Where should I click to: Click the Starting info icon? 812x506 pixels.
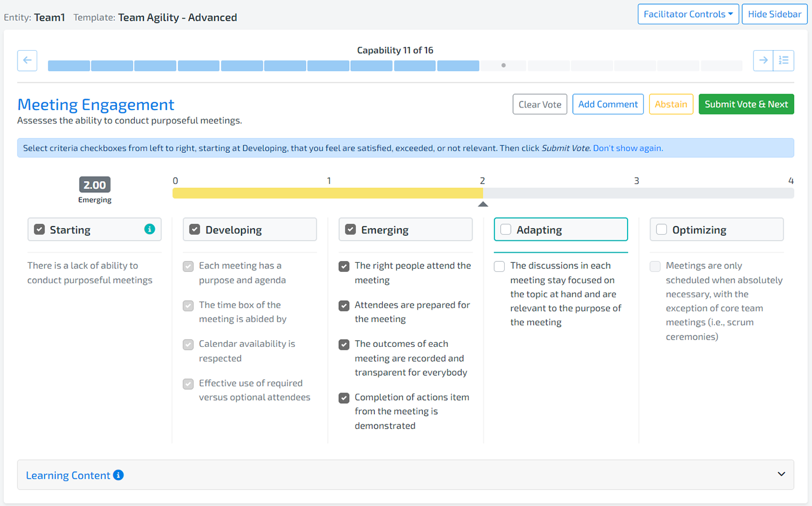coord(149,229)
